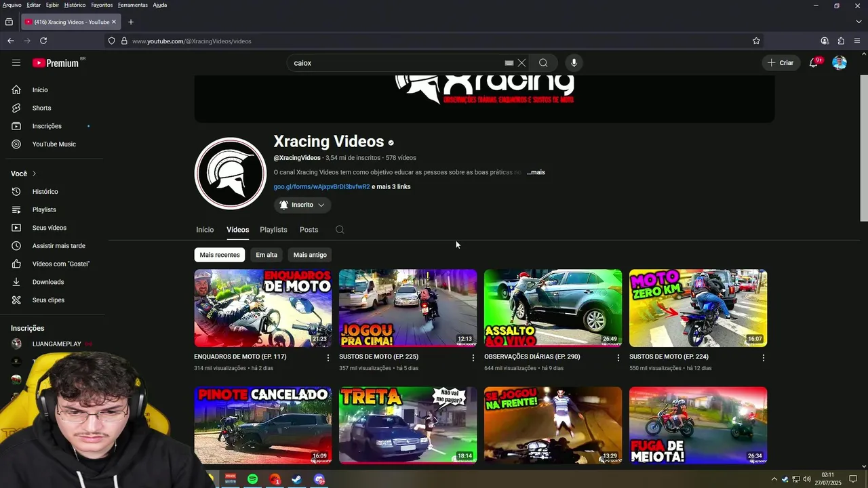Run search with magnifier button
The width and height of the screenshot is (868, 488).
[543, 63]
